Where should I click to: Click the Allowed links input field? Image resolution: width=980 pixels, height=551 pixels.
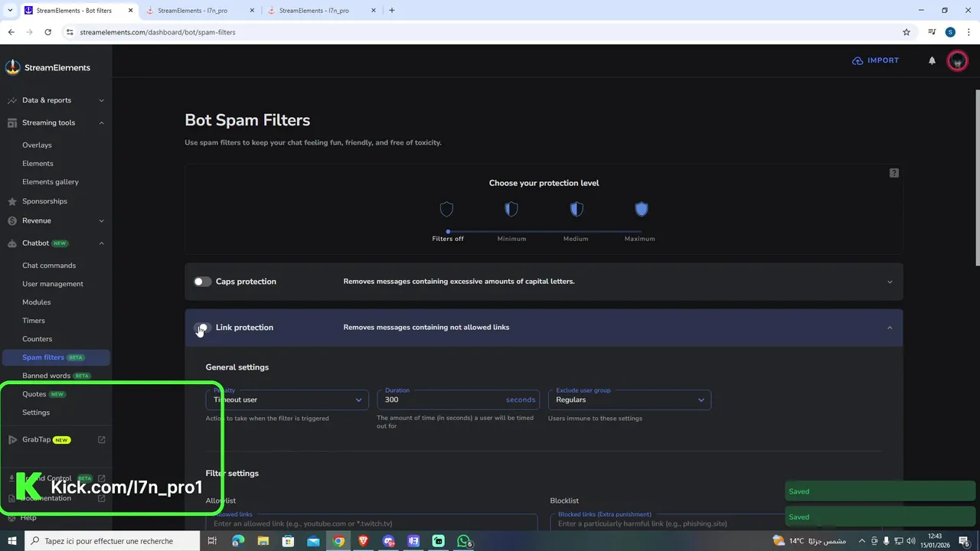click(371, 524)
